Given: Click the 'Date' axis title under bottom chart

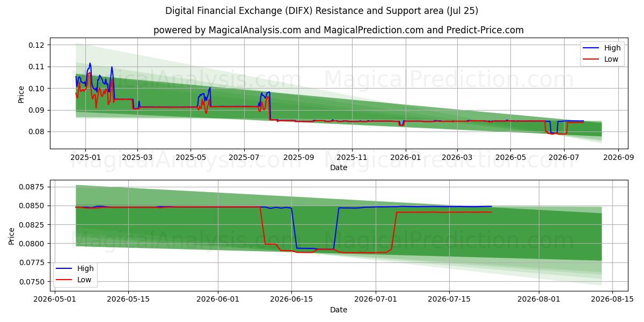Looking at the screenshot, I should point(339,310).
